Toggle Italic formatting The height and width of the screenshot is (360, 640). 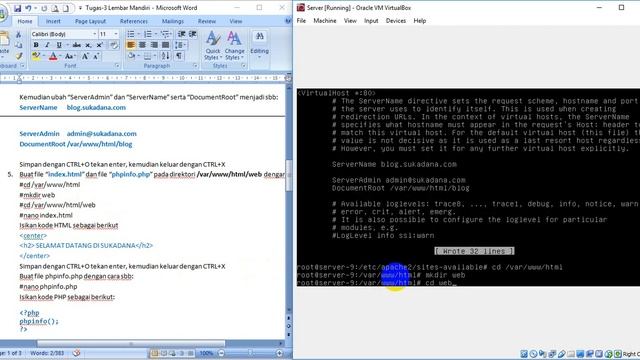point(47,45)
